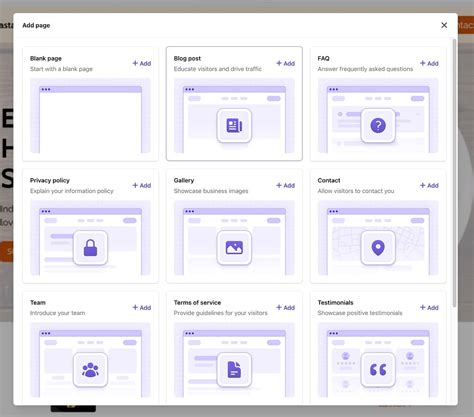Add a Testimonials page
Viewport: 474px width, 417px height.
(x=429, y=307)
